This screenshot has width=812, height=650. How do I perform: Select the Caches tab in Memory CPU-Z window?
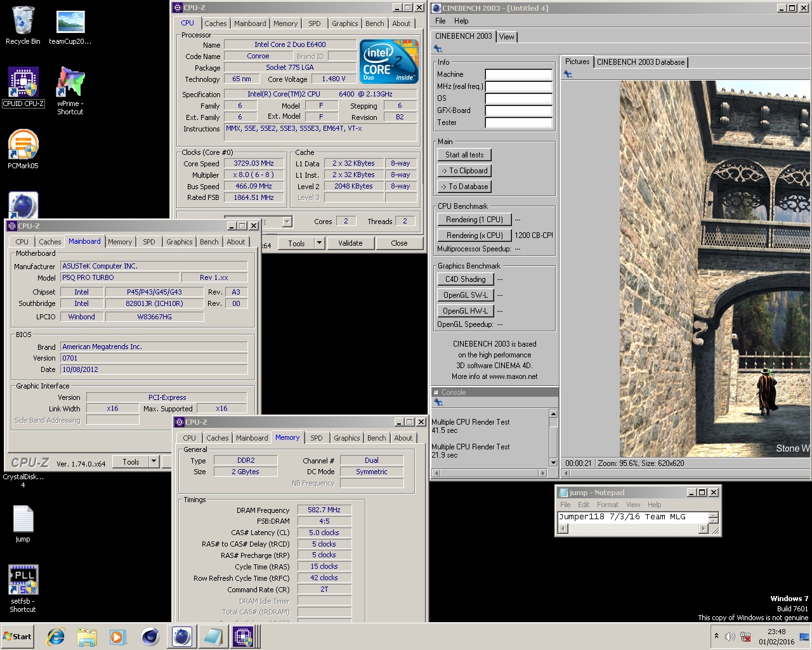tap(218, 438)
